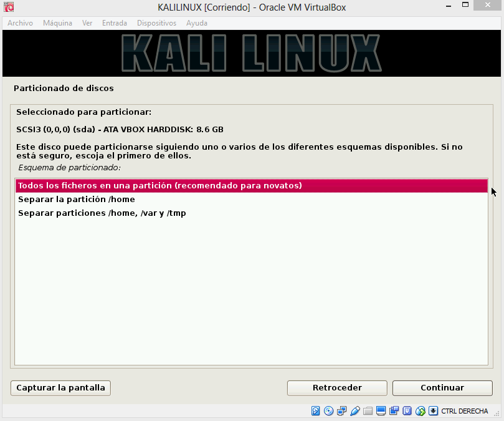Click the hard disk activity status icon
Screen dimensions: 504x421
click(x=316, y=411)
